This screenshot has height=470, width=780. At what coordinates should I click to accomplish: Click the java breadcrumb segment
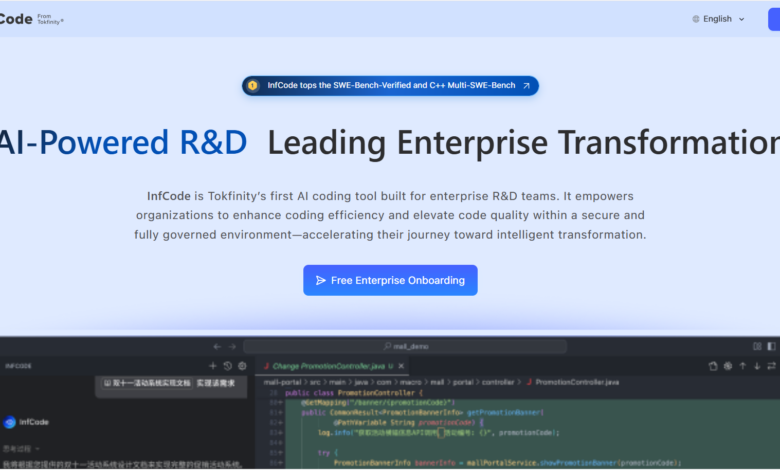point(361,382)
